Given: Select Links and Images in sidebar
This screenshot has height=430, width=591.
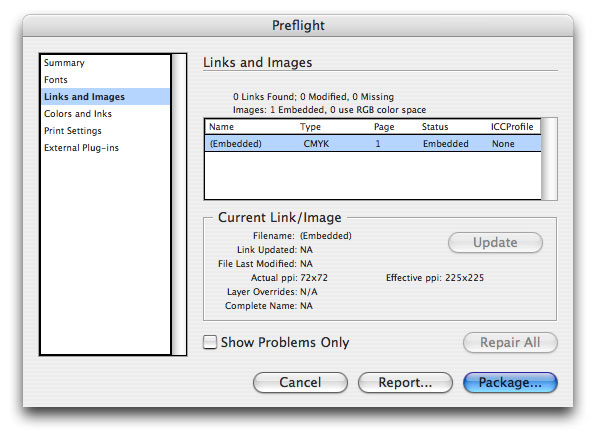Looking at the screenshot, I should tap(105, 96).
